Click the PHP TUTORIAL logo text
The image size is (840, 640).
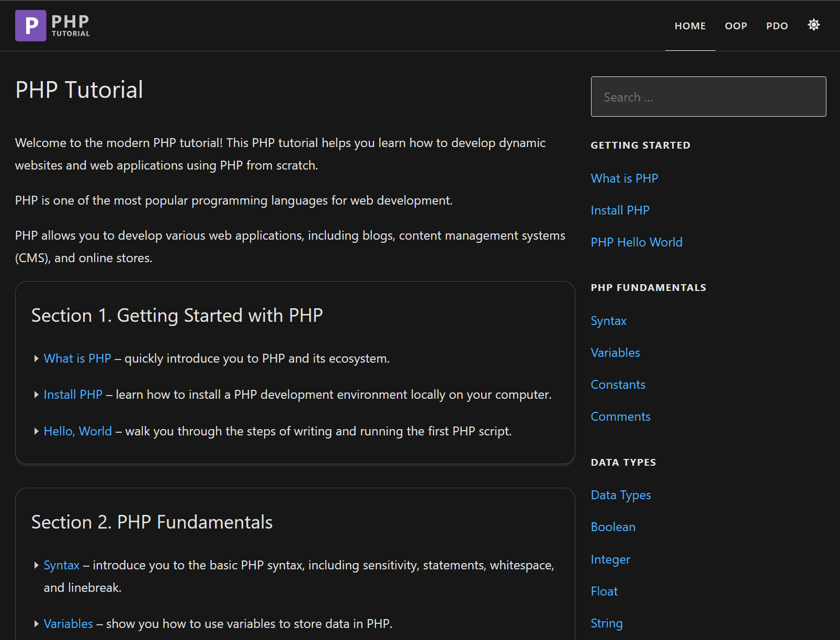pyautogui.click(x=71, y=26)
